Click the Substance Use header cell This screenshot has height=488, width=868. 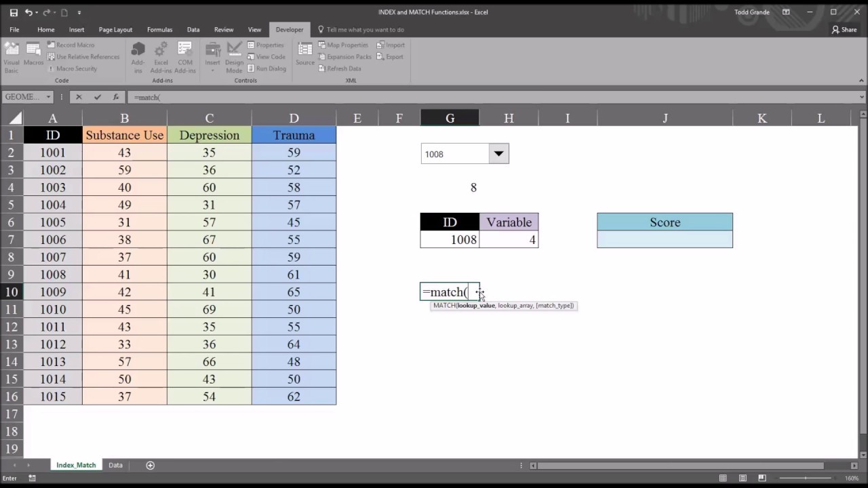(125, 135)
